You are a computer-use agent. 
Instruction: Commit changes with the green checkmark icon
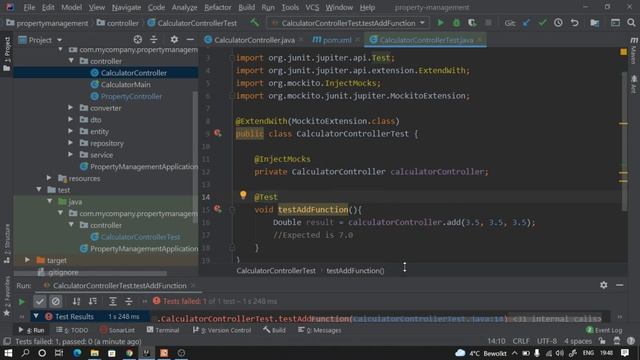(x=542, y=23)
